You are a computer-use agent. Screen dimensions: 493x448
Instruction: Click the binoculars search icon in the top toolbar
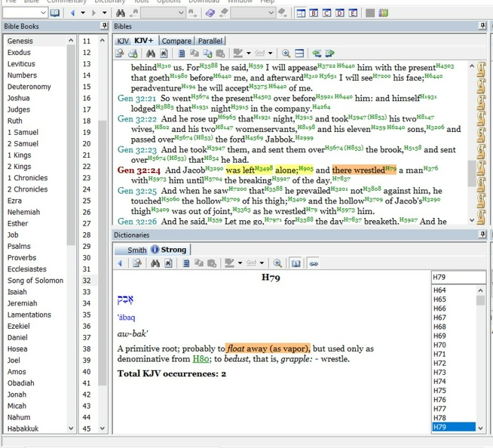click(x=121, y=13)
